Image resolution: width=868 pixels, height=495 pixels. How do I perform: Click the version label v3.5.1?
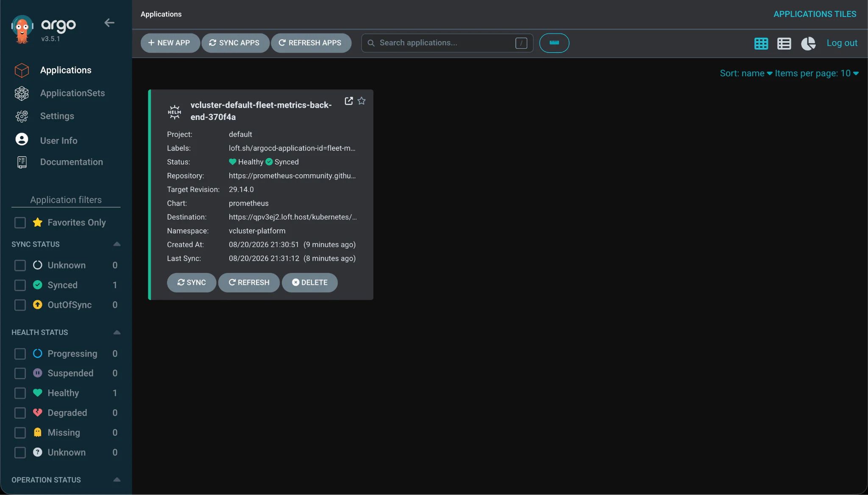(50, 39)
